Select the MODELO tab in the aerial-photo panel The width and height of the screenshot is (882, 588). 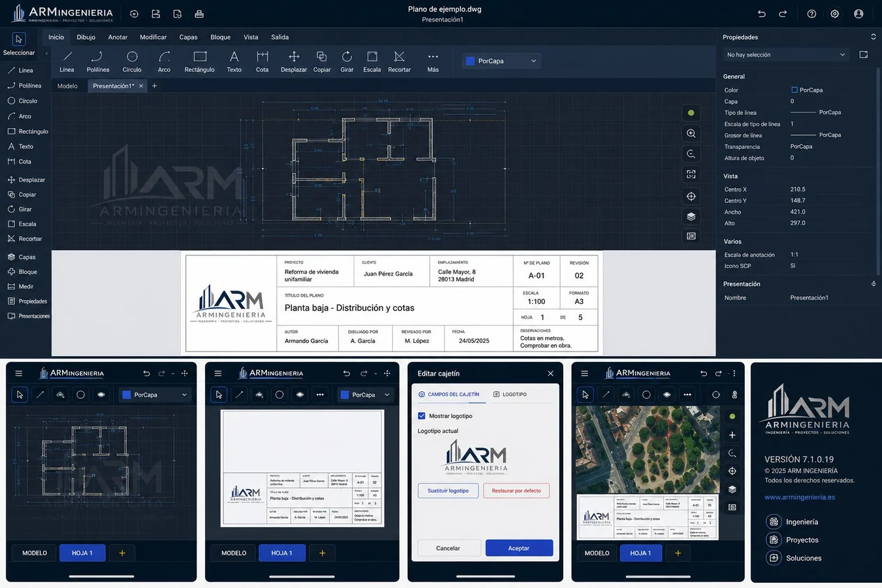(x=596, y=553)
